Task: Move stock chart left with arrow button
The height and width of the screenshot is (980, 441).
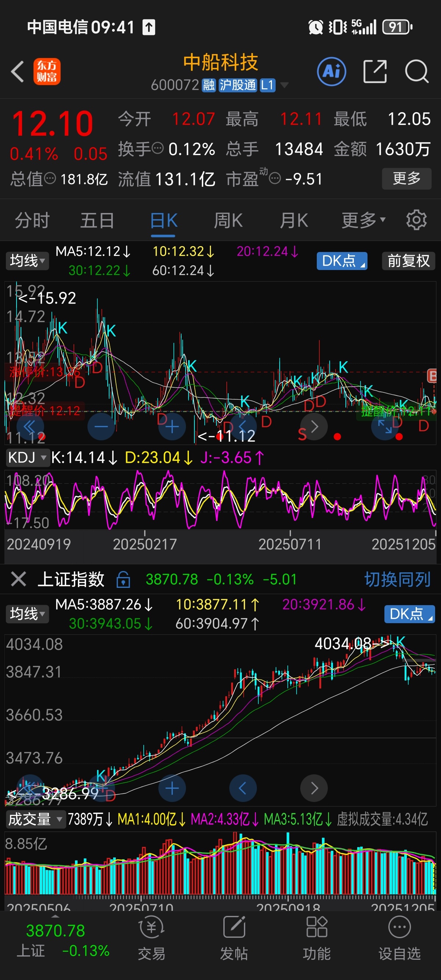Action: coord(243,426)
